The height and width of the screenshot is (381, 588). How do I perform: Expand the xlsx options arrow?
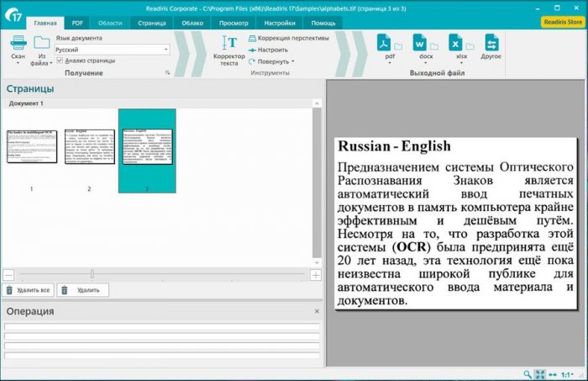click(x=461, y=63)
